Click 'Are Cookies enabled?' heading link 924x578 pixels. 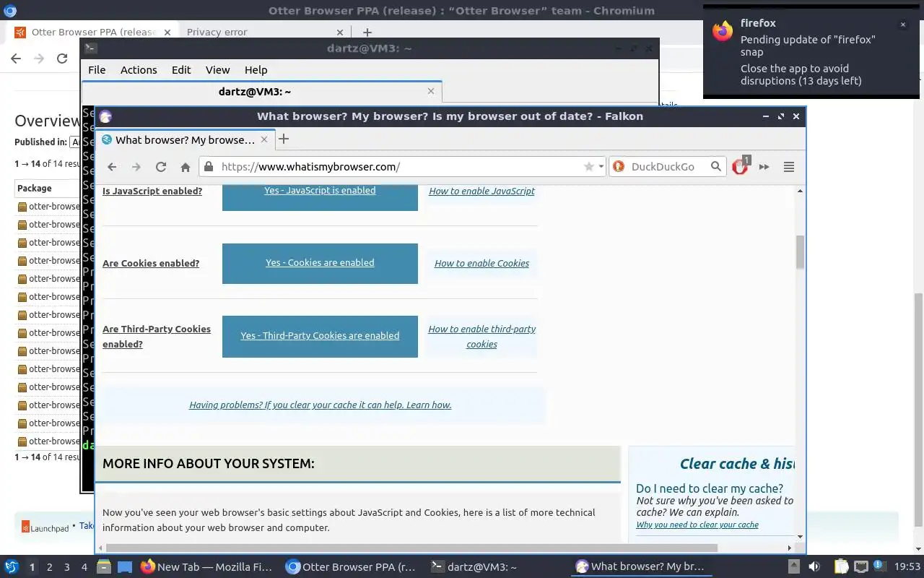click(x=151, y=264)
